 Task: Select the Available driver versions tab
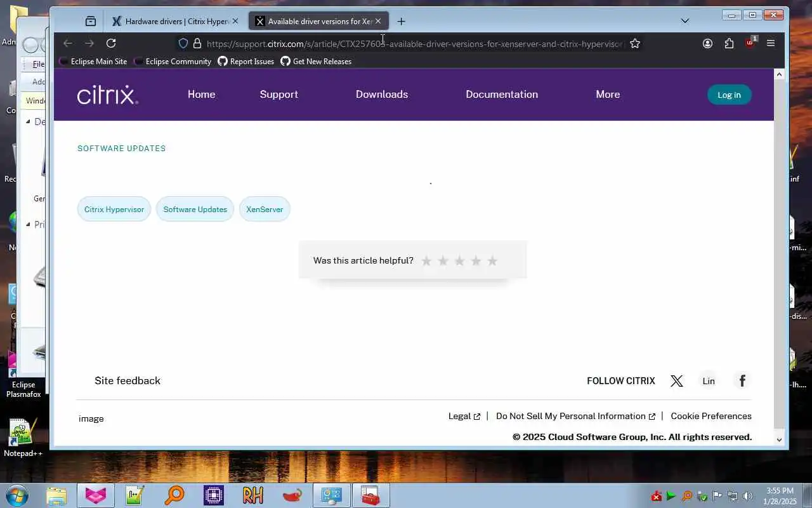(319, 21)
